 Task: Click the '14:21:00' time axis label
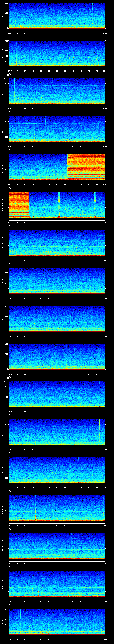point(9,298)
